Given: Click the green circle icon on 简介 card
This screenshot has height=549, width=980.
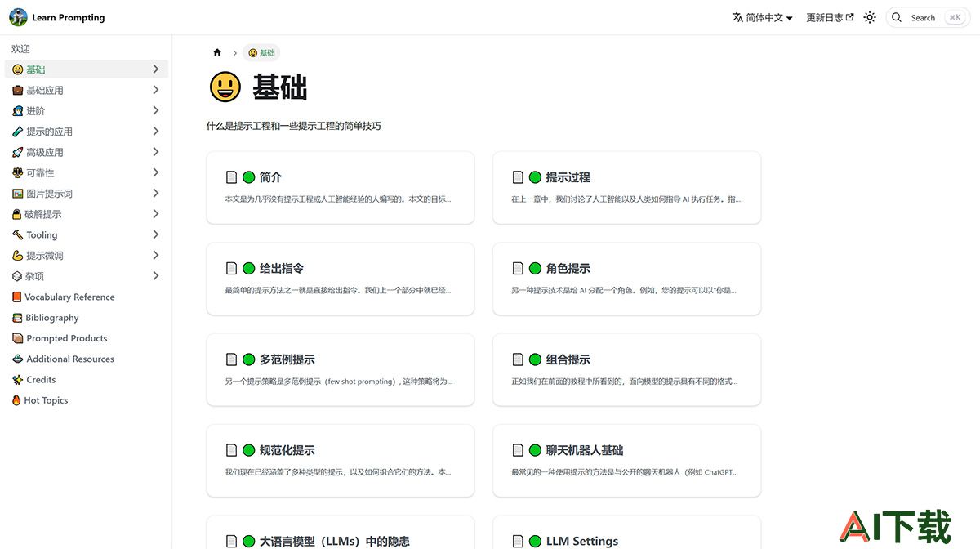Looking at the screenshot, I should (249, 177).
